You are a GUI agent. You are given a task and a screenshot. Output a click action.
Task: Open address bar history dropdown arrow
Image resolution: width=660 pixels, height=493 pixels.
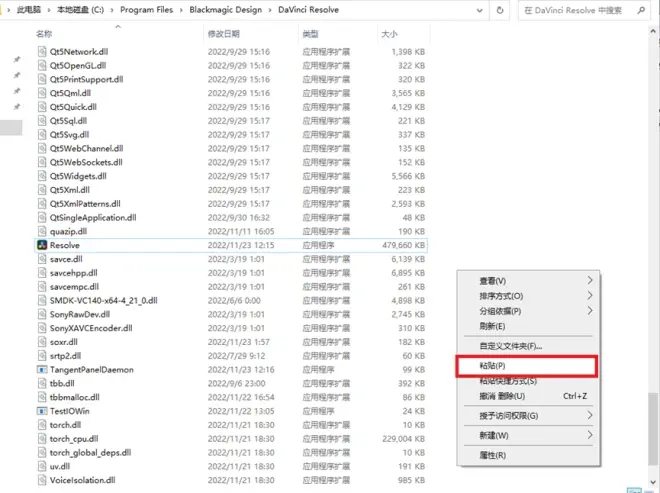[479, 11]
